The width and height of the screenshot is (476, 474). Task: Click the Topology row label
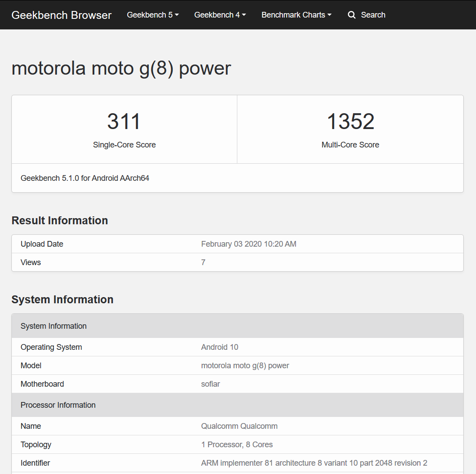36,445
